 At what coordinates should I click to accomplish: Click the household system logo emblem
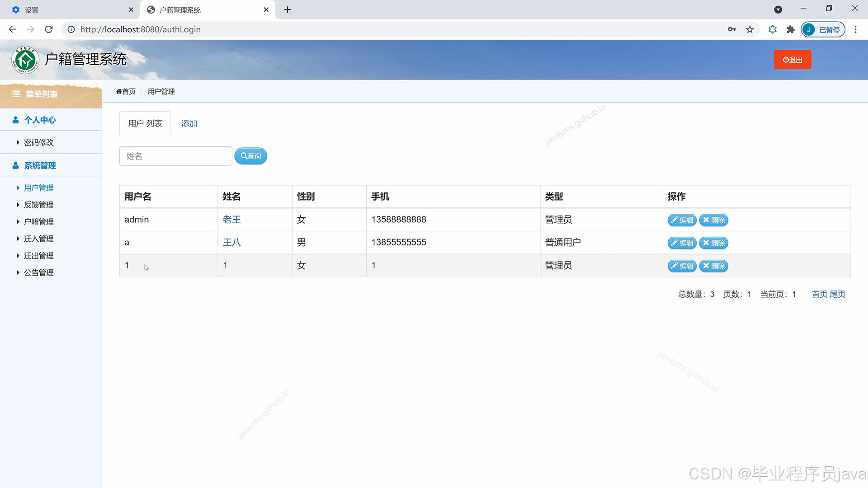click(x=25, y=60)
